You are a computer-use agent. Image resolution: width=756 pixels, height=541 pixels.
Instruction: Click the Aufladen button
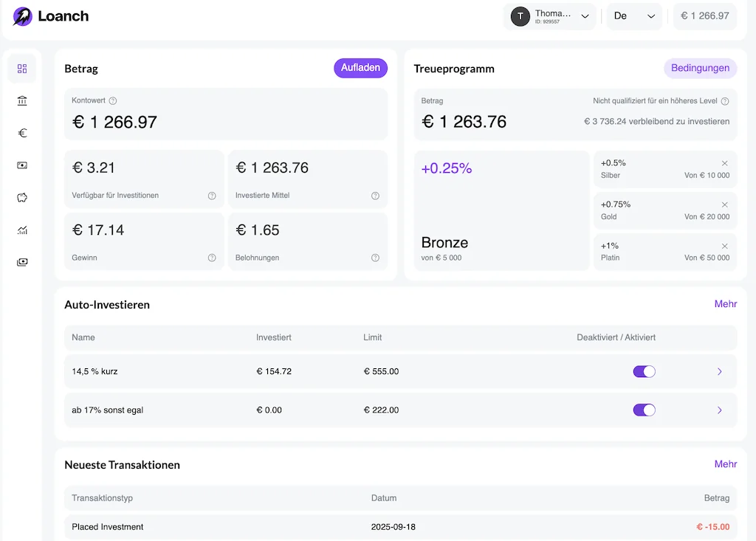pos(360,68)
